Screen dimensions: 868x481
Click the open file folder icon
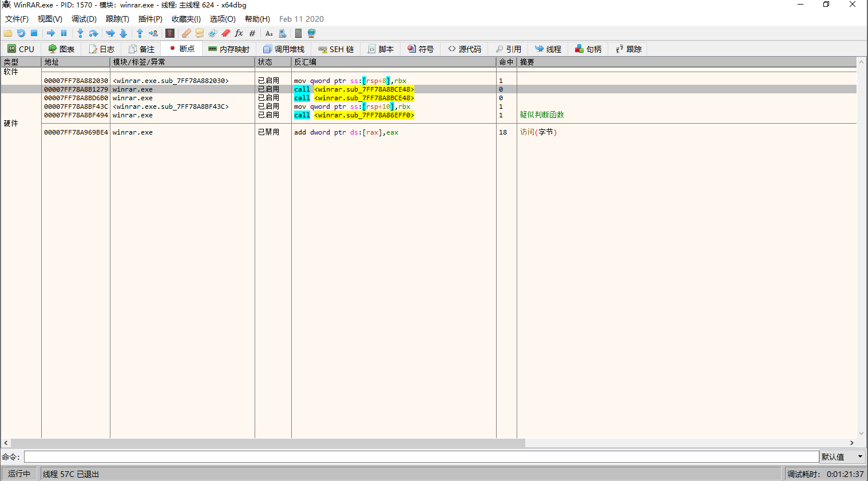click(8, 33)
